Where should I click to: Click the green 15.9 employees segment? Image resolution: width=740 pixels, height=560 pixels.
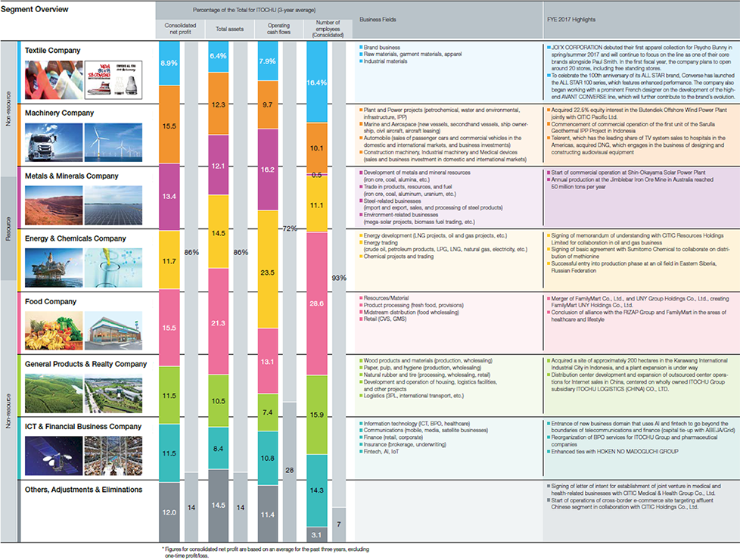point(317,415)
